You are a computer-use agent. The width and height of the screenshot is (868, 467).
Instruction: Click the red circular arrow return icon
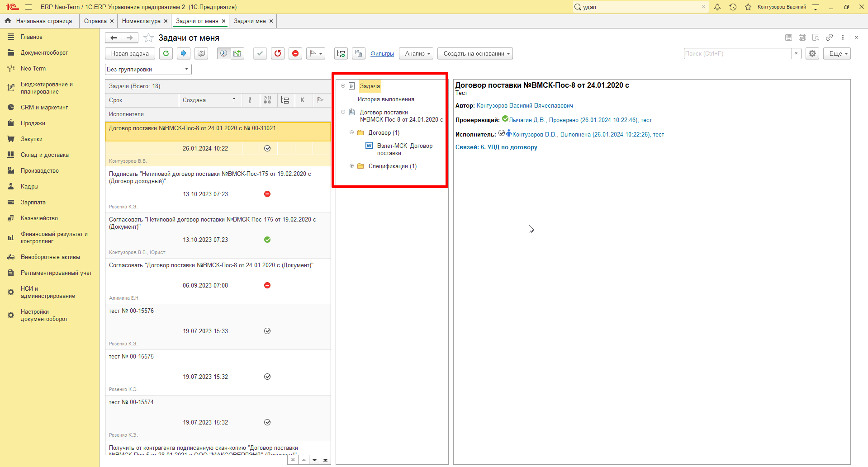[278, 53]
